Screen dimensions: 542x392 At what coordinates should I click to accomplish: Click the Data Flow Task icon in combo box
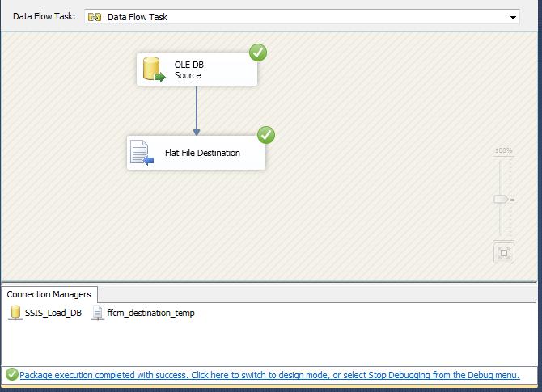(x=95, y=17)
